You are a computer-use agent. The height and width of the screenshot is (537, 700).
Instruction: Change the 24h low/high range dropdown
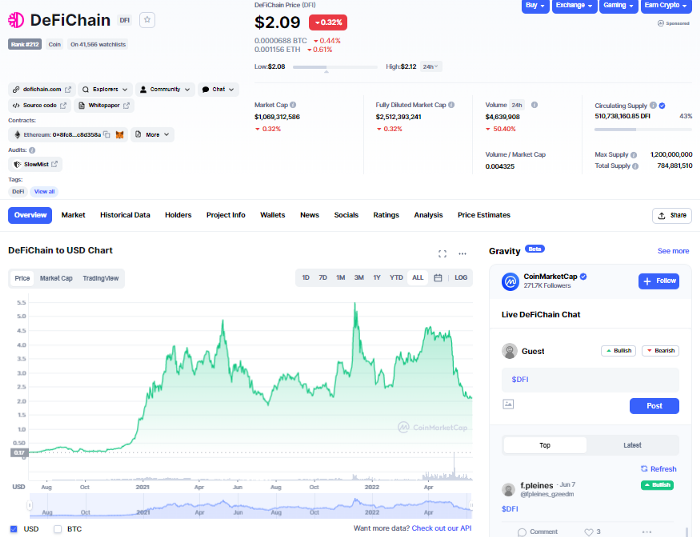point(431,67)
